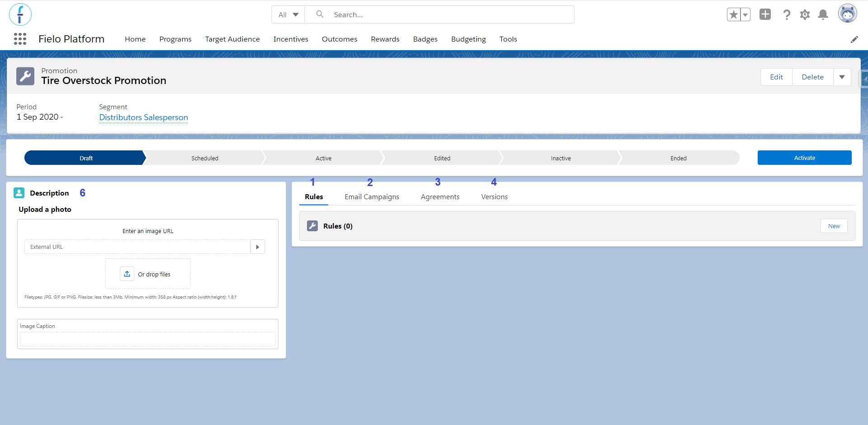Open the App Launcher grid
The height and width of the screenshot is (425, 868).
point(20,39)
